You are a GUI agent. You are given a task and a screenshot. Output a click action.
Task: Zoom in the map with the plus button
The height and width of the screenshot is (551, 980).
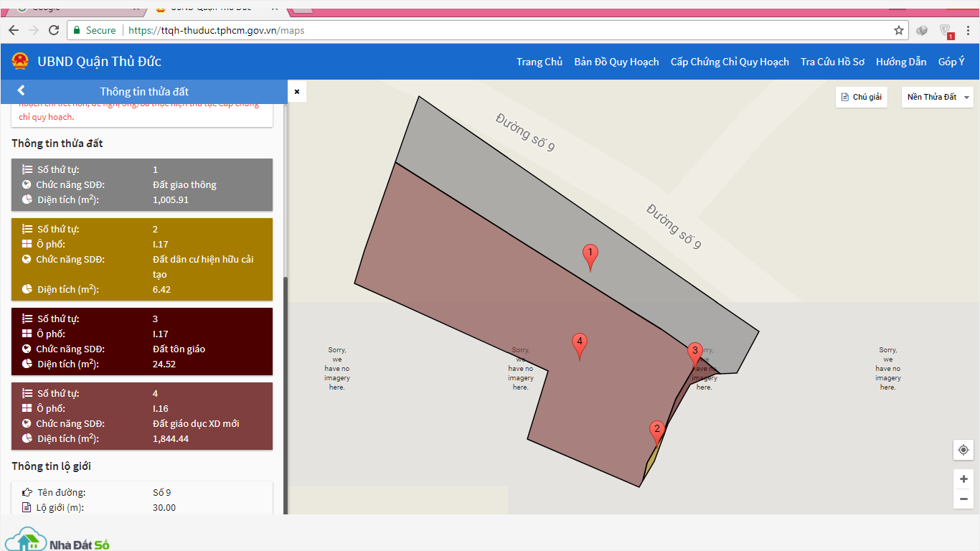[963, 479]
